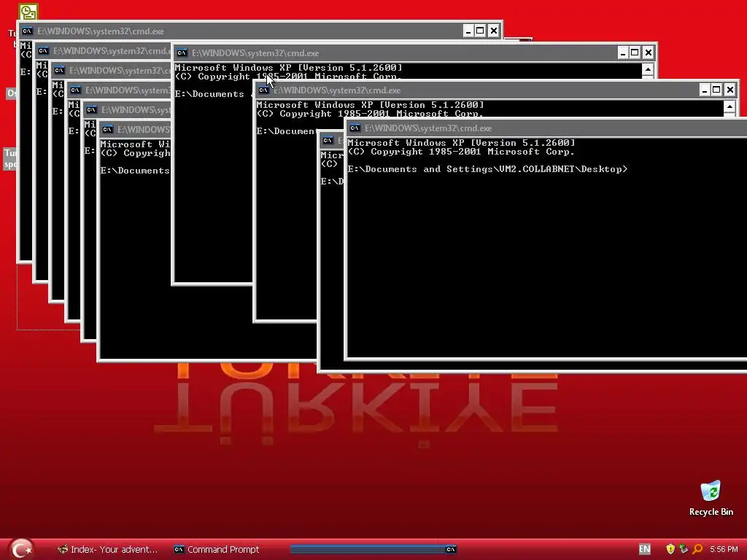Click 'Microsoft Windows XP [Version 5.1.2600]' in front window

click(461, 143)
